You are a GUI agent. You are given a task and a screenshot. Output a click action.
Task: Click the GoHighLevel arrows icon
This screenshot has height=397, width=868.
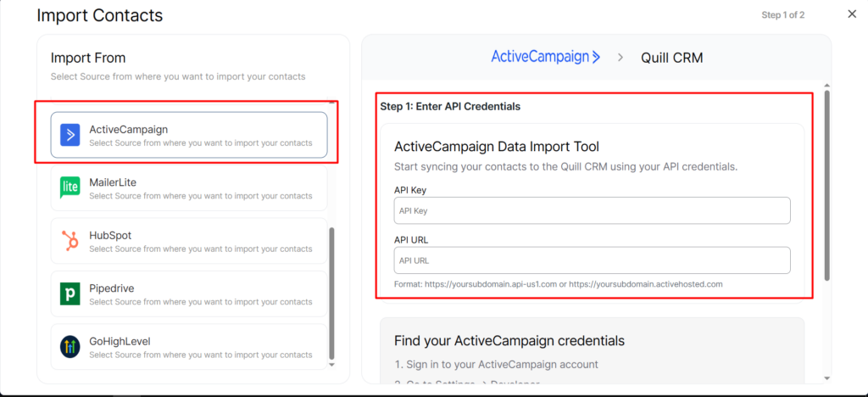(70, 346)
